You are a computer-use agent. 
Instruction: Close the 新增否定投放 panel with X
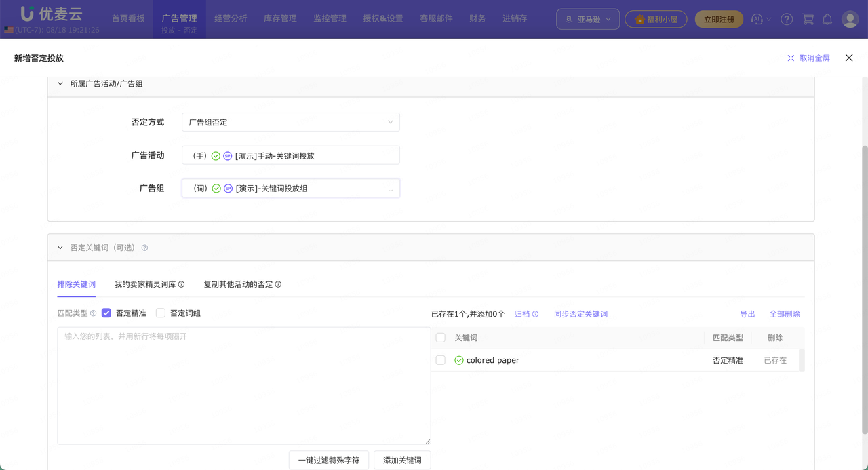[x=849, y=58]
